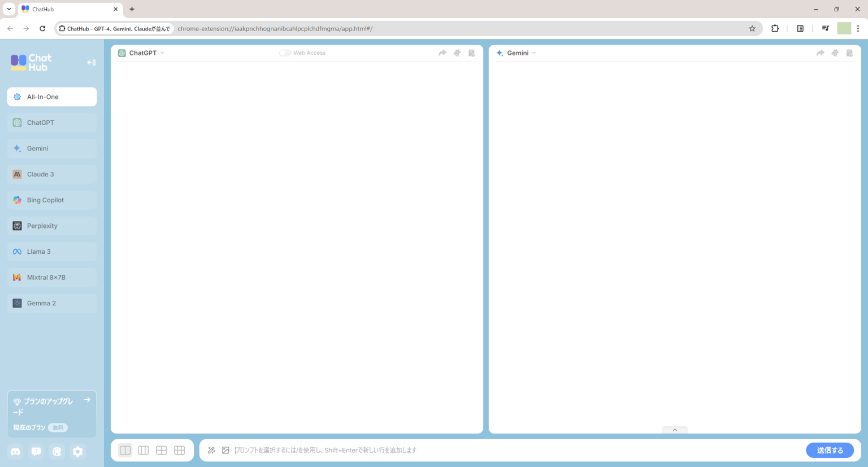
Task: Click the blue 送信する send button
Action: point(830,450)
